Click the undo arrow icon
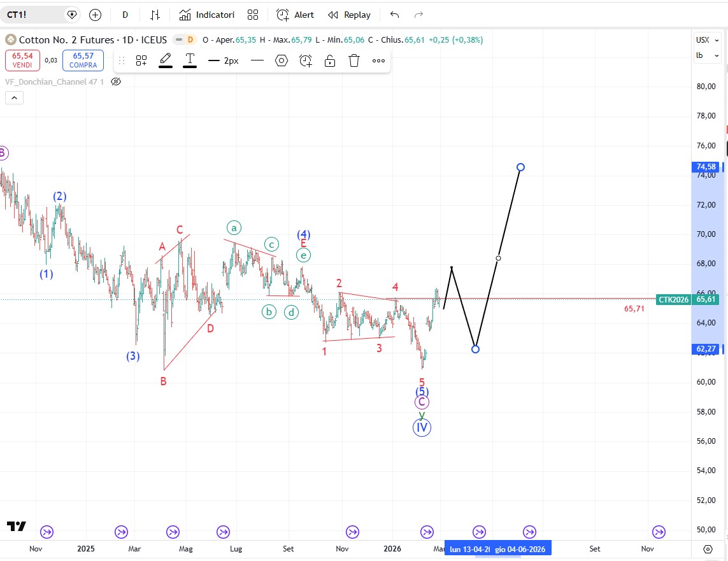 [x=395, y=15]
